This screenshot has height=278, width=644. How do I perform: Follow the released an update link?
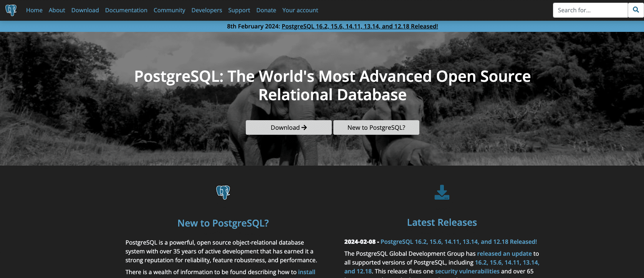pyautogui.click(x=504, y=254)
